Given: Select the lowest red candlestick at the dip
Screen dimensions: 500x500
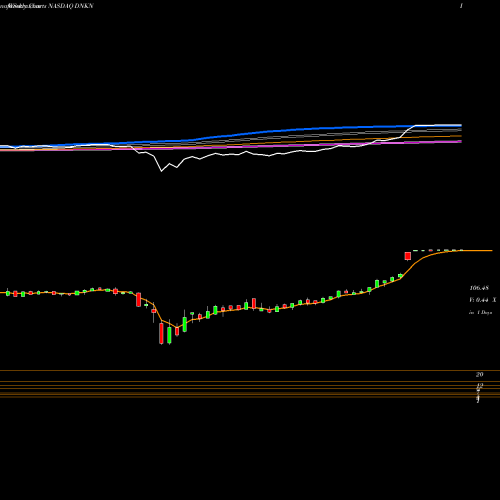Looking at the screenshot, I should click(x=161, y=333).
